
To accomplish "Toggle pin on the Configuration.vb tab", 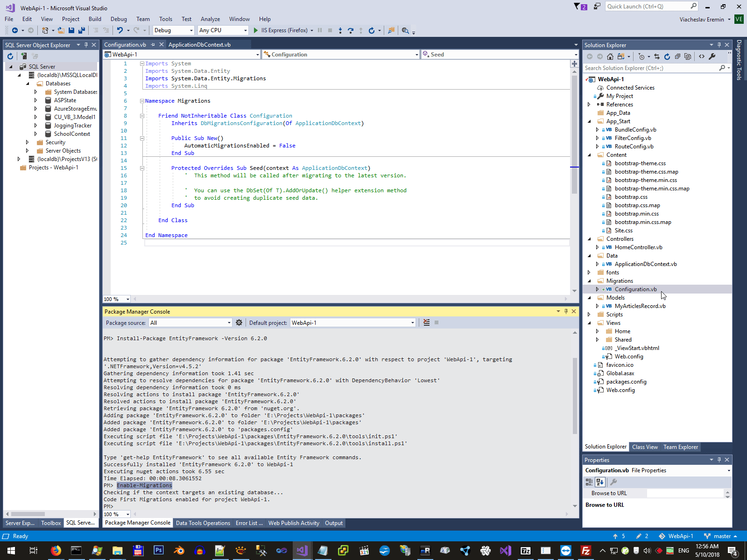I will coord(153,45).
